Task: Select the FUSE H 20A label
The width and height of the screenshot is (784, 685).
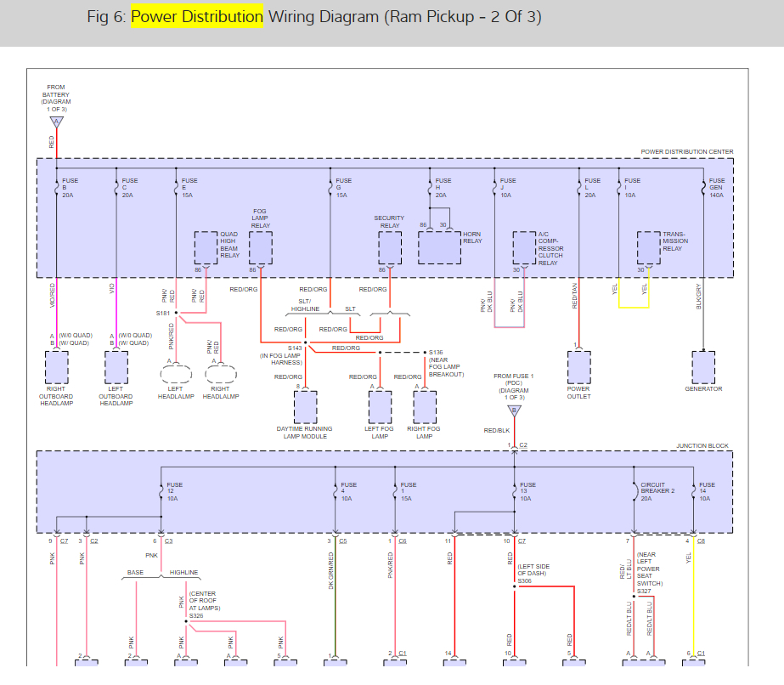Action: 443,188
